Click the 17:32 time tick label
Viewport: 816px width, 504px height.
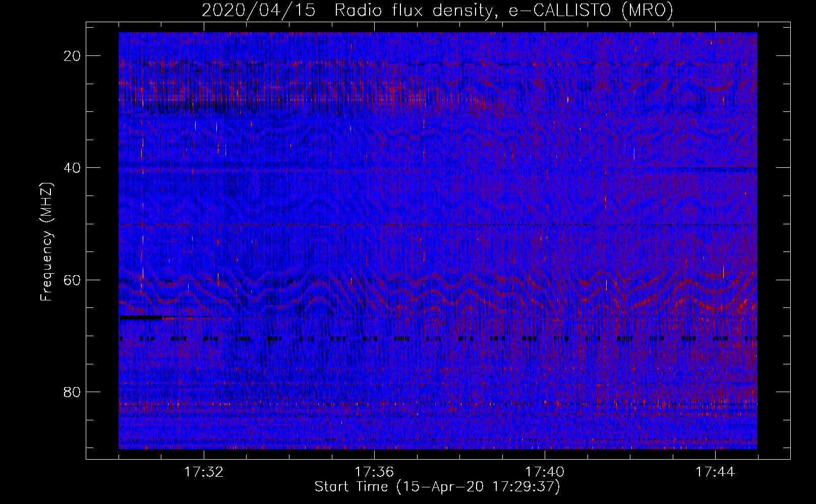tap(204, 472)
